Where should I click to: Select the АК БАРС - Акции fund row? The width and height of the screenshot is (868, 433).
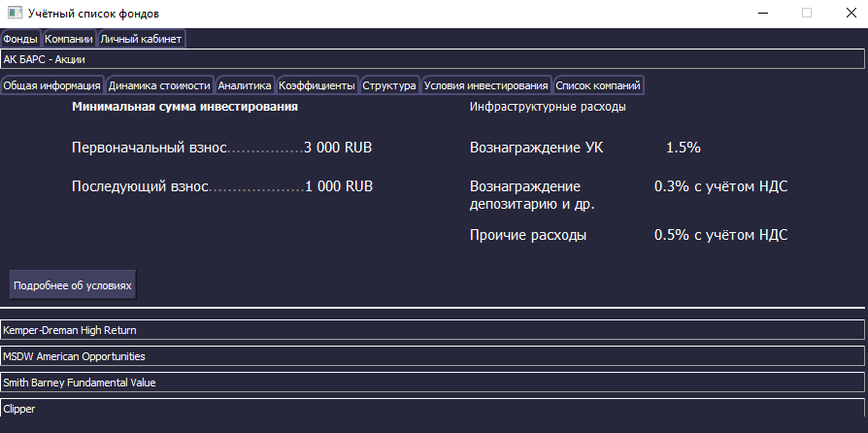pos(432,59)
